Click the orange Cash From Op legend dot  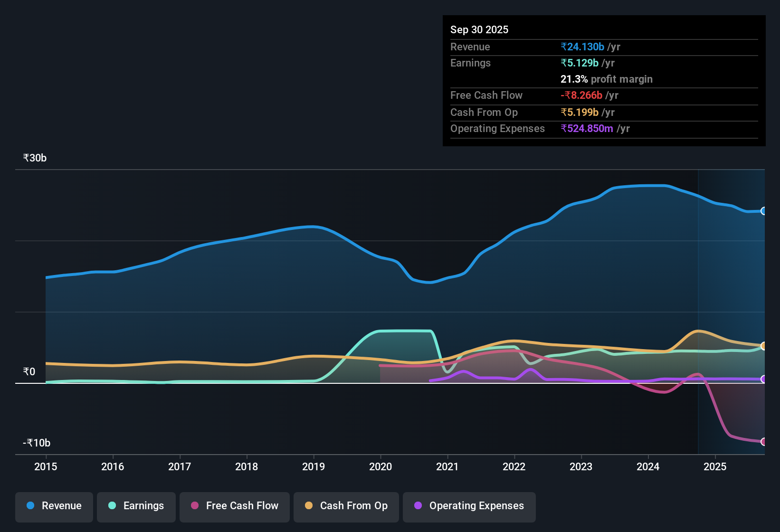coord(309,506)
